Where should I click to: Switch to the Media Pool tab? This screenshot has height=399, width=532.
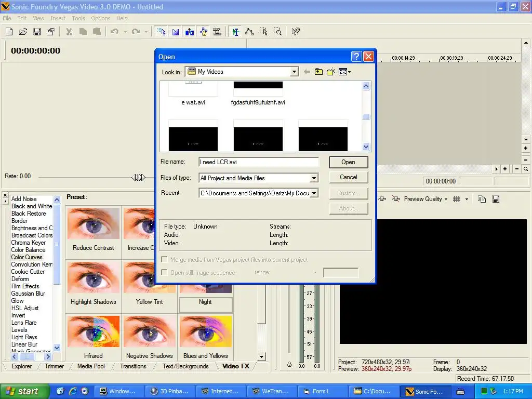click(91, 366)
